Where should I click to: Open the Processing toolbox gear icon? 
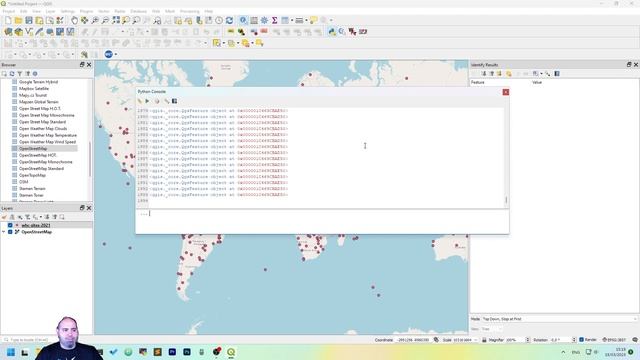click(x=264, y=20)
